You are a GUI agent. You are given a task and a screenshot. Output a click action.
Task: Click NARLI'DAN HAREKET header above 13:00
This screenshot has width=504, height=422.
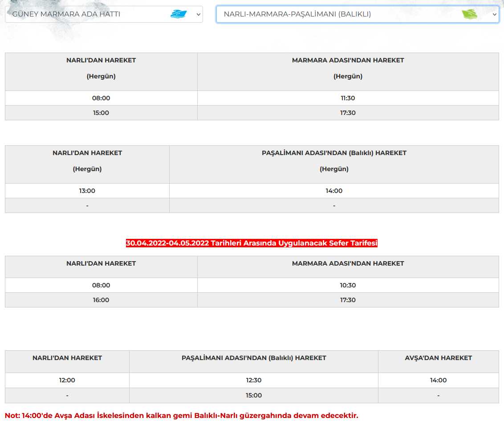[87, 153]
